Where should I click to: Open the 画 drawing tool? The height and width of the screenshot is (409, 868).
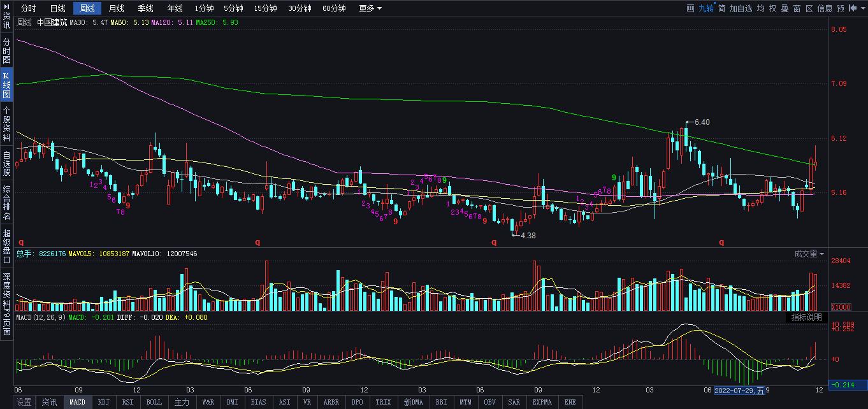690,8
